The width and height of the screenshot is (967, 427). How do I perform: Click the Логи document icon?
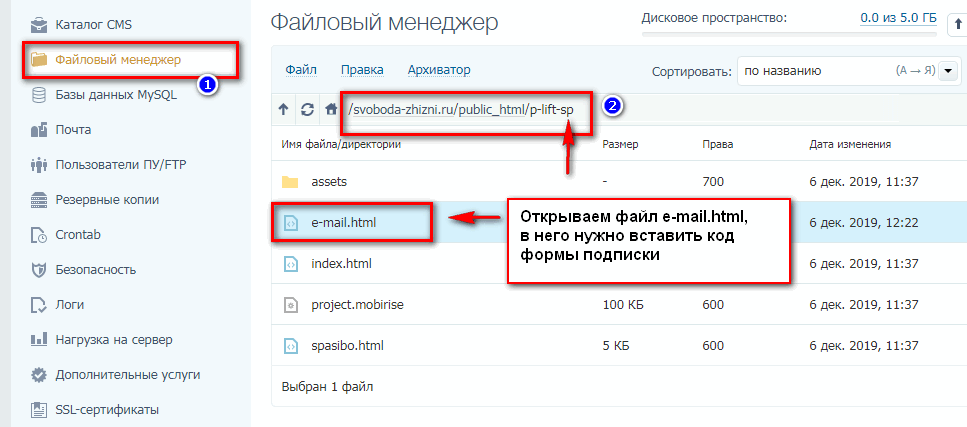[39, 305]
